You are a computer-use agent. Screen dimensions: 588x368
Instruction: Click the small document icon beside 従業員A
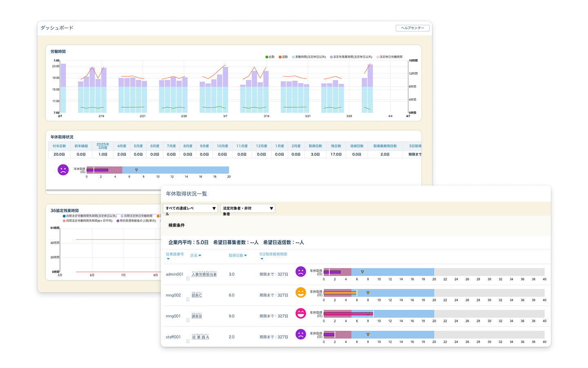[x=188, y=341]
